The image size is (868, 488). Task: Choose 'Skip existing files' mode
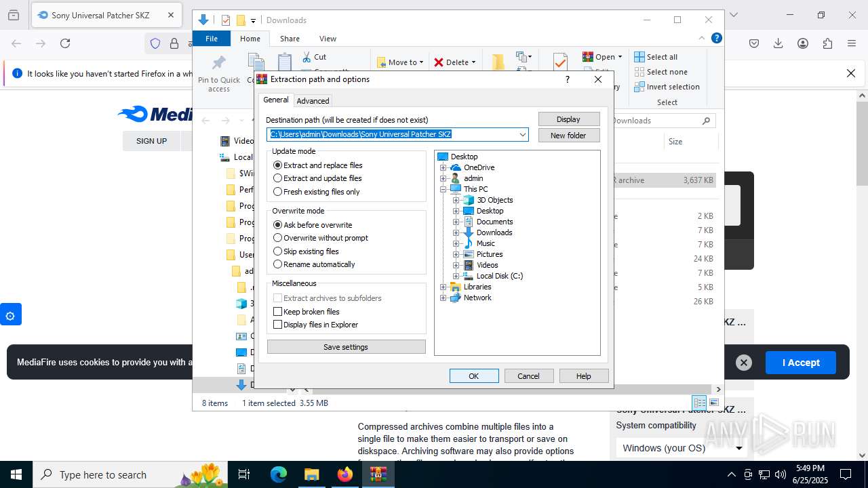tap(277, 251)
